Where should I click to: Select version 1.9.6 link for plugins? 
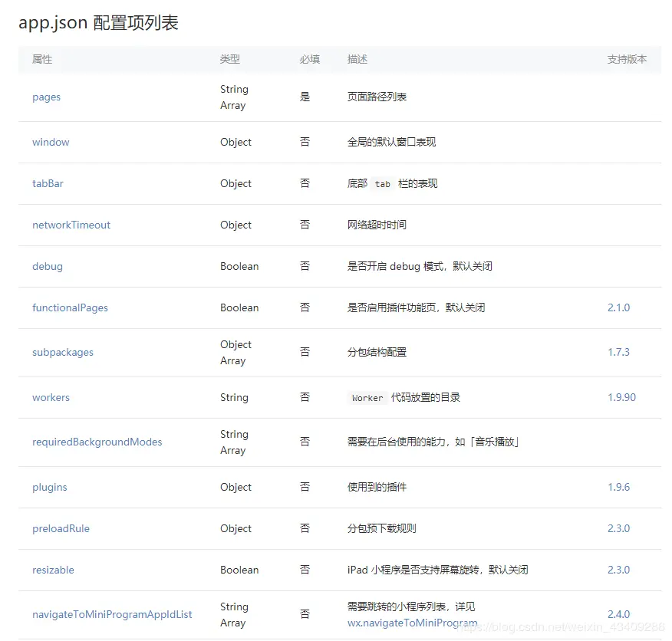click(616, 487)
